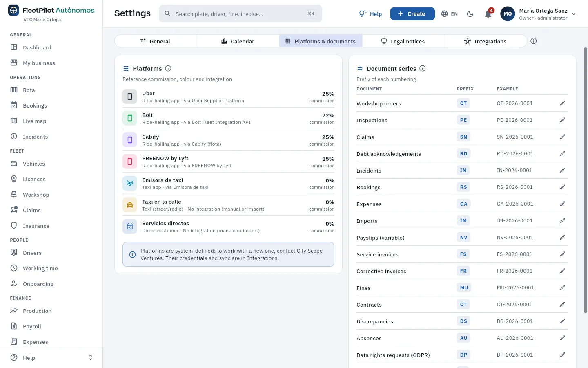588x368 pixels.
Task: Click the Bolt platform icon
Action: [130, 119]
